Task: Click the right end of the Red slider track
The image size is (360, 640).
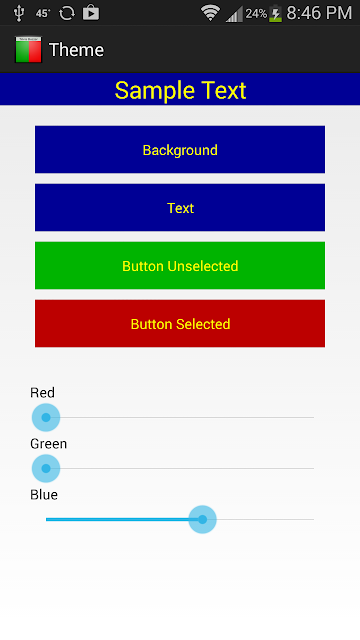Action: point(312,417)
